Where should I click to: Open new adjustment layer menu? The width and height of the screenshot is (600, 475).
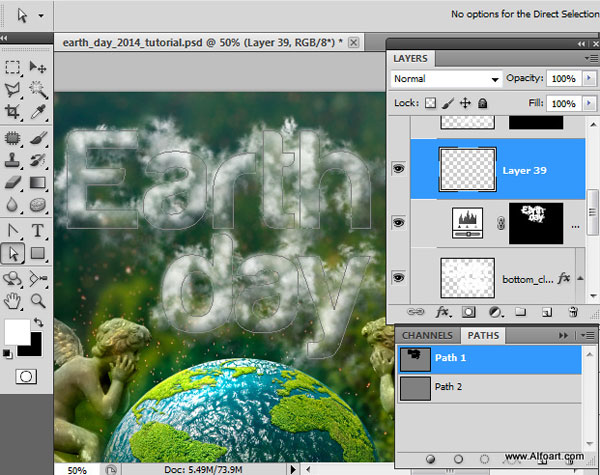tap(496, 312)
